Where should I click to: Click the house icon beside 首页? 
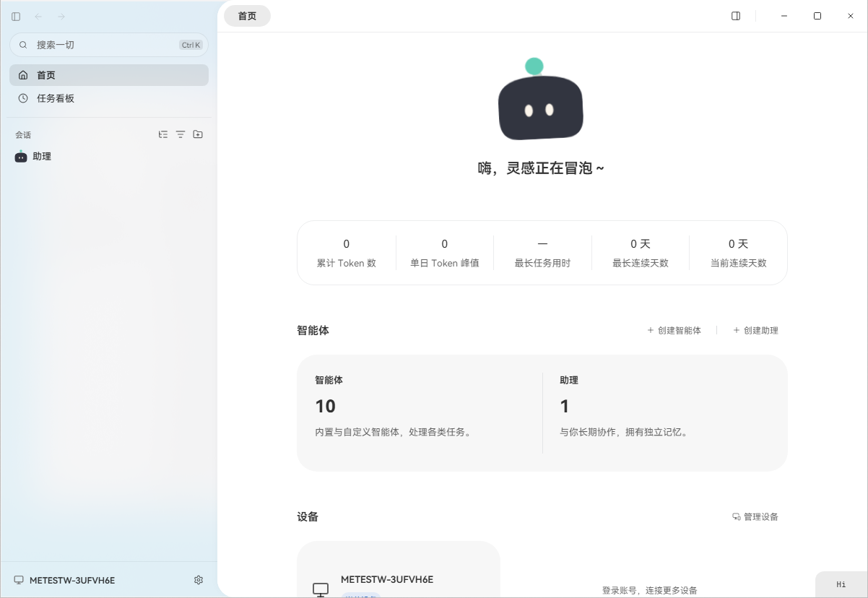pyautogui.click(x=23, y=75)
